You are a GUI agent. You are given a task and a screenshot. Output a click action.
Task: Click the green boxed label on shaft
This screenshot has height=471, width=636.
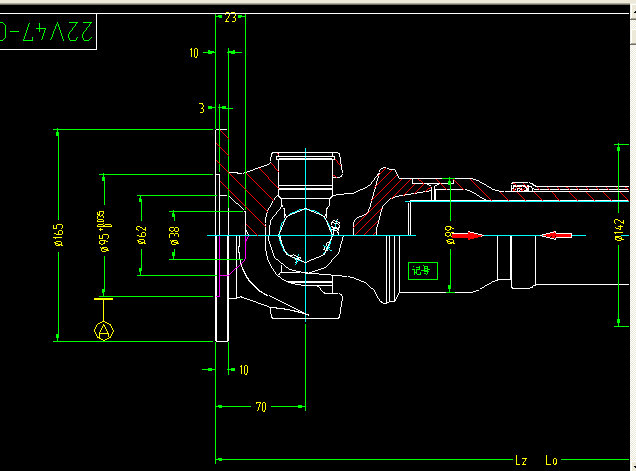(422, 269)
